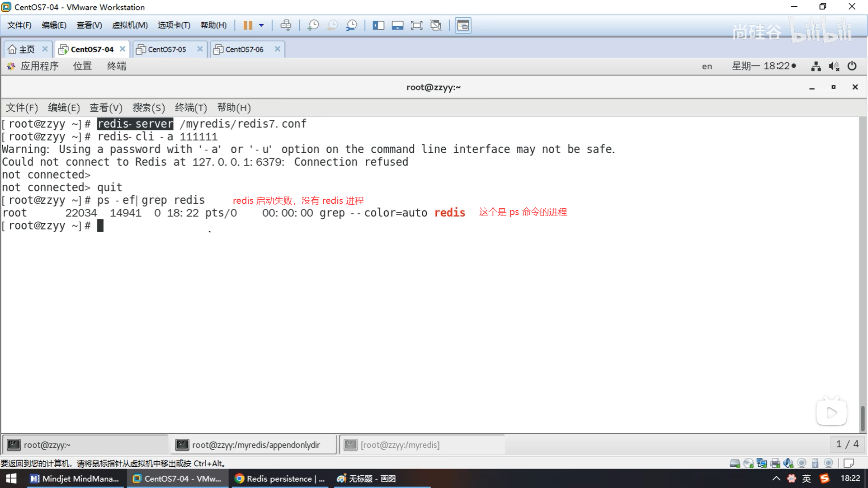Open the snapshot manager wrench icon

351,25
